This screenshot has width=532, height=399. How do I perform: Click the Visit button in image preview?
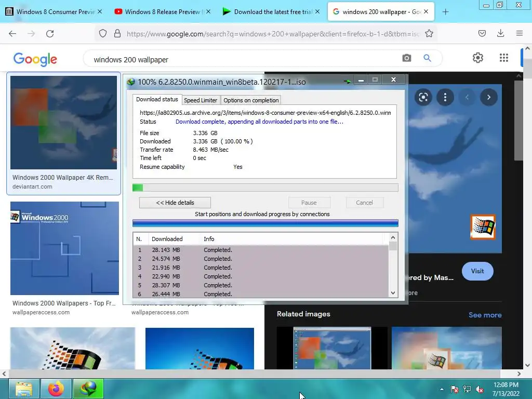[477, 271]
